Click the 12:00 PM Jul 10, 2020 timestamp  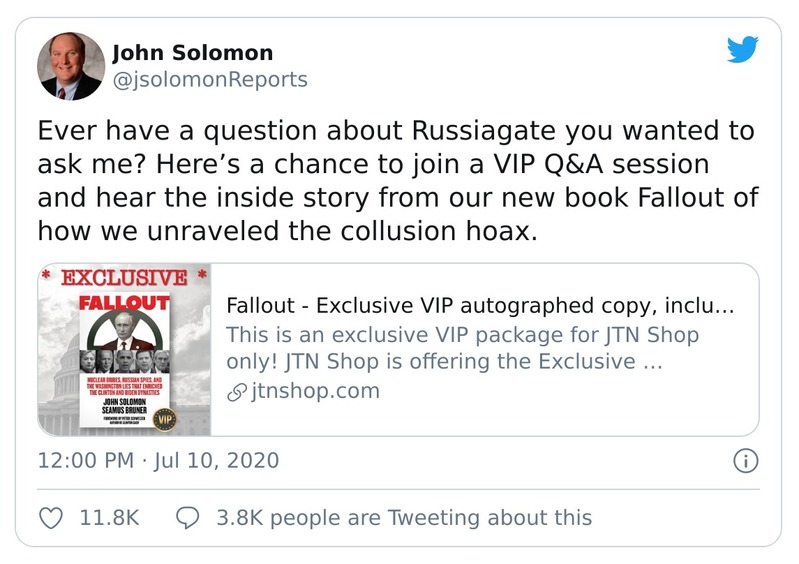pos(158,461)
